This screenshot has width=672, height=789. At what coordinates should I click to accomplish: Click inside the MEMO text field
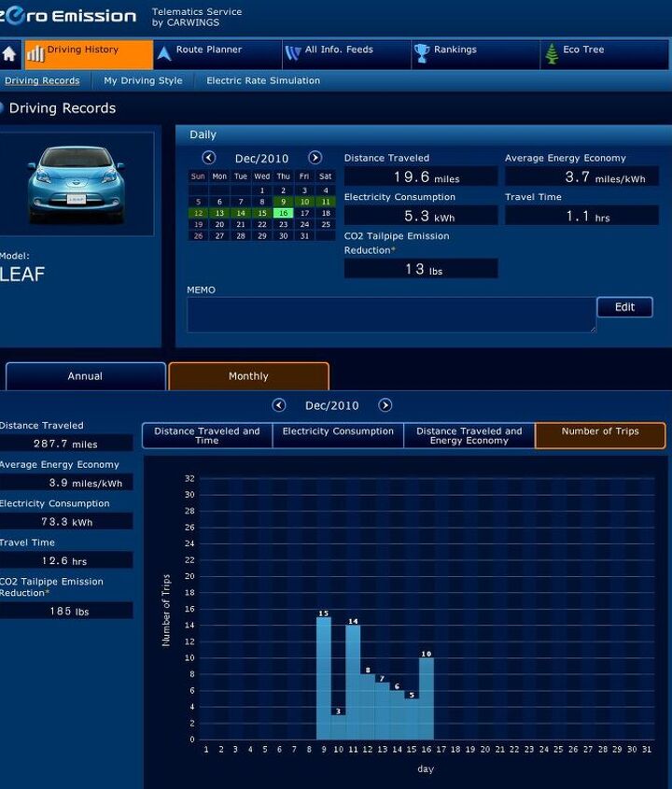coord(390,315)
